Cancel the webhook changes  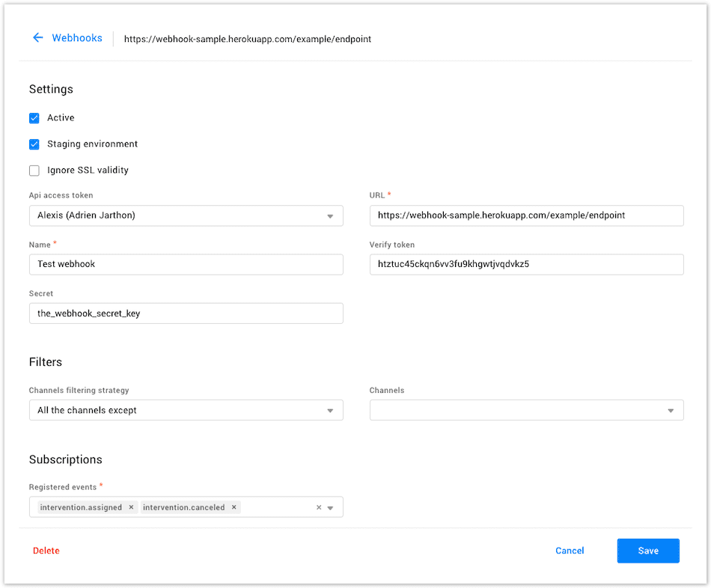click(x=570, y=551)
